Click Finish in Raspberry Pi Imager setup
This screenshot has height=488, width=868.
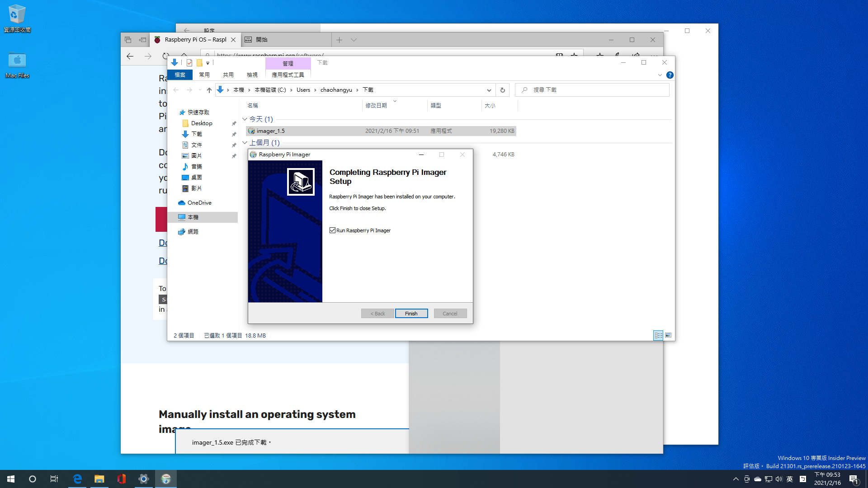click(x=411, y=314)
